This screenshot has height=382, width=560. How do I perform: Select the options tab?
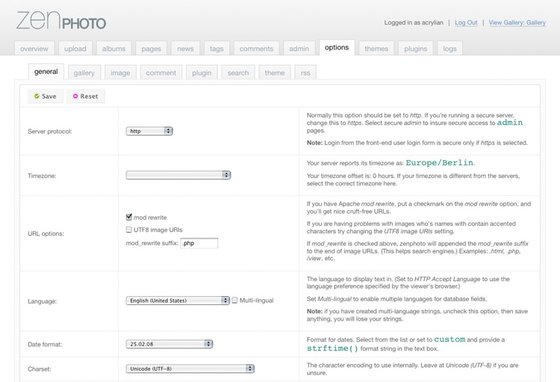337,47
